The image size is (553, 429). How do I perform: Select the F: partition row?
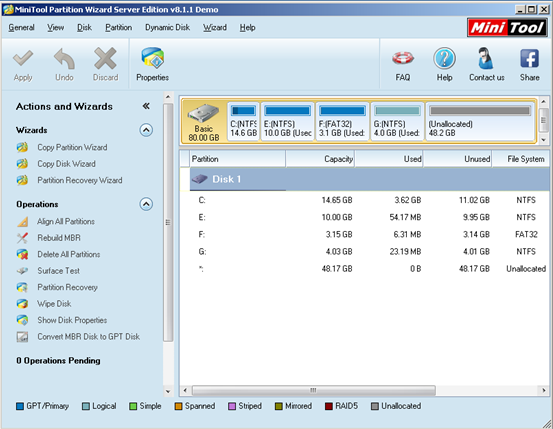pyautogui.click(x=365, y=235)
